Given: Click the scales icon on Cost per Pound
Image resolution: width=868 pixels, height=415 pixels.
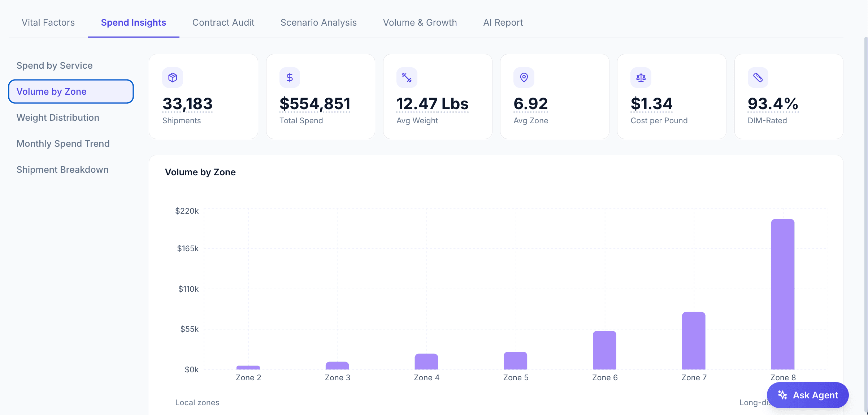Looking at the screenshot, I should point(641,77).
